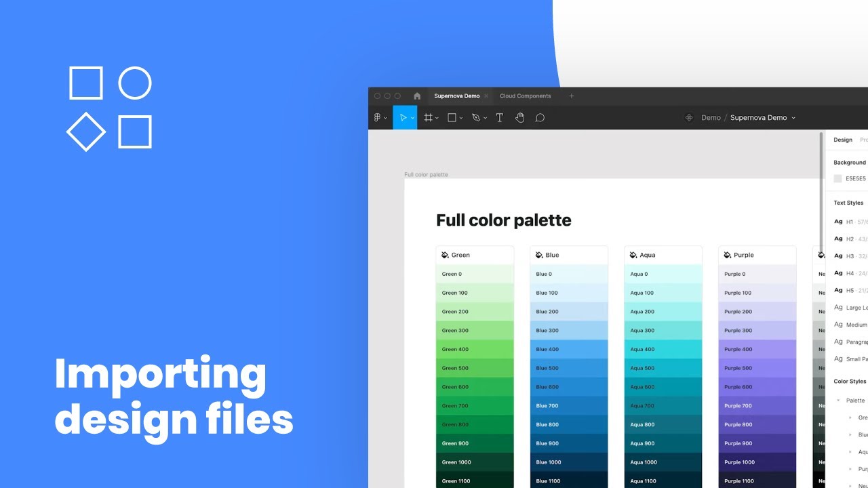Click the paint bucket icon beside Blue
Image resolution: width=868 pixels, height=488 pixels.
pos(539,255)
